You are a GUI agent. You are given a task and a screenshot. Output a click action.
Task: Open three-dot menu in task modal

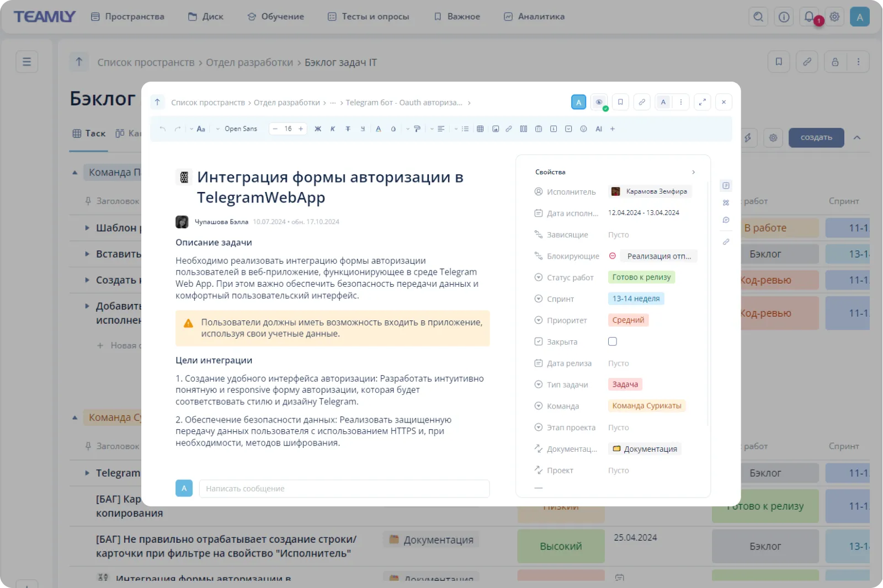click(x=681, y=102)
